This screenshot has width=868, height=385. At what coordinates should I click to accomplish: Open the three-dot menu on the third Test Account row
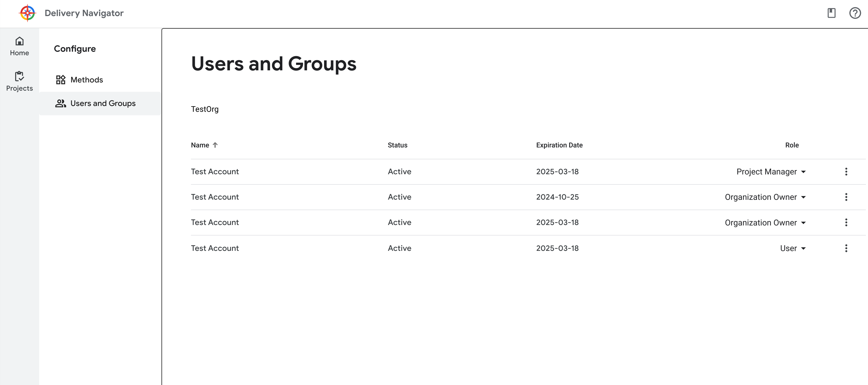[x=846, y=222]
